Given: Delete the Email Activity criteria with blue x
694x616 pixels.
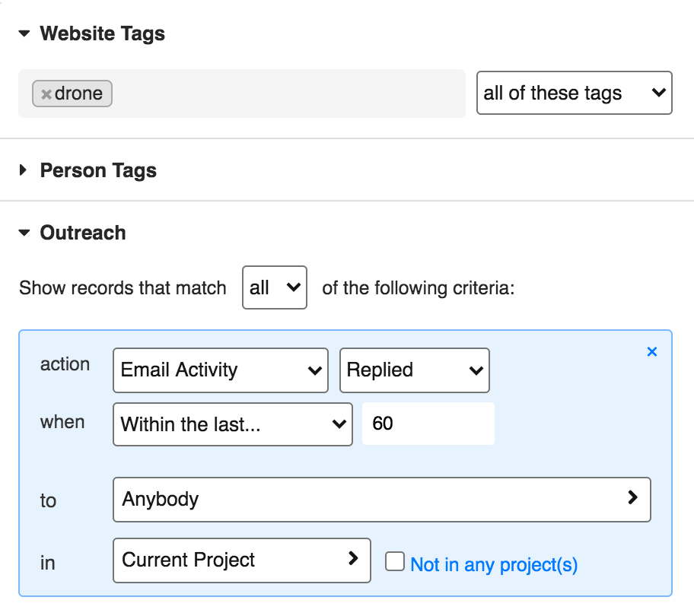Looking at the screenshot, I should pyautogui.click(x=651, y=352).
